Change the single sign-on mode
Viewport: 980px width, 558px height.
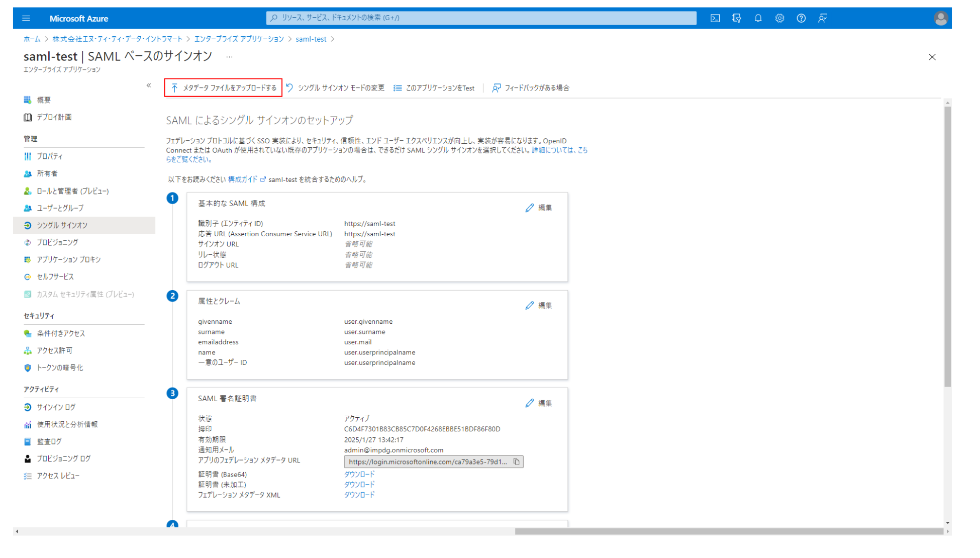[x=335, y=87]
